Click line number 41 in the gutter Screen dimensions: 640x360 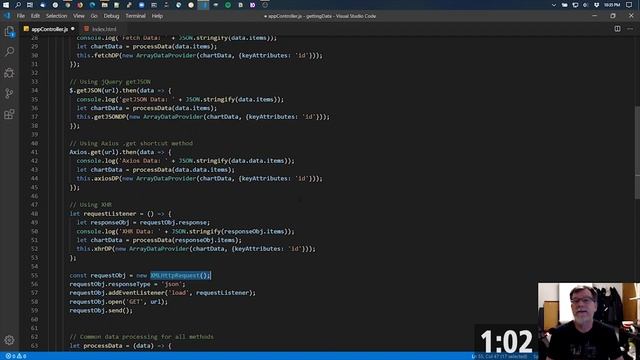34,152
